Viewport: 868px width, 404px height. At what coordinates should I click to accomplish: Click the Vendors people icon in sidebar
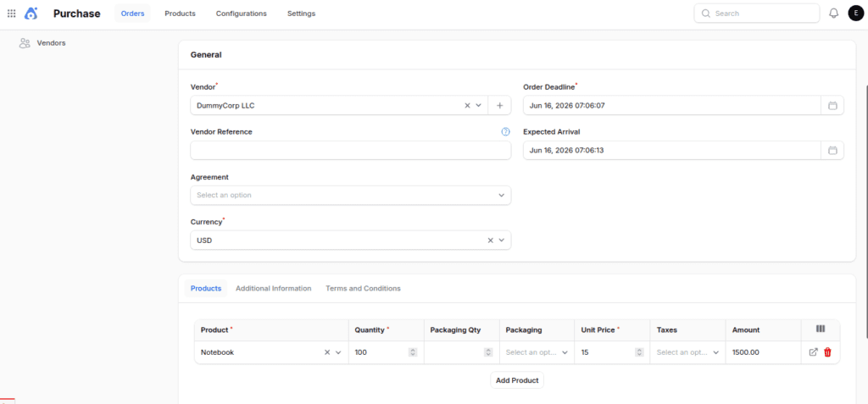(25, 43)
